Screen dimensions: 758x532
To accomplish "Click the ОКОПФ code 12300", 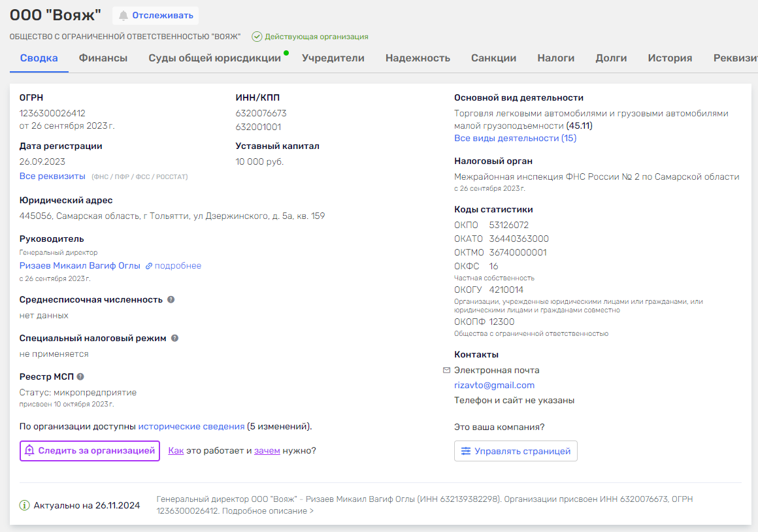I will (x=501, y=322).
